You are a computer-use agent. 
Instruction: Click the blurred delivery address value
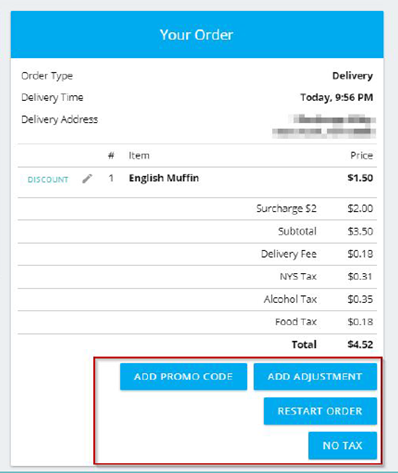coord(324,126)
